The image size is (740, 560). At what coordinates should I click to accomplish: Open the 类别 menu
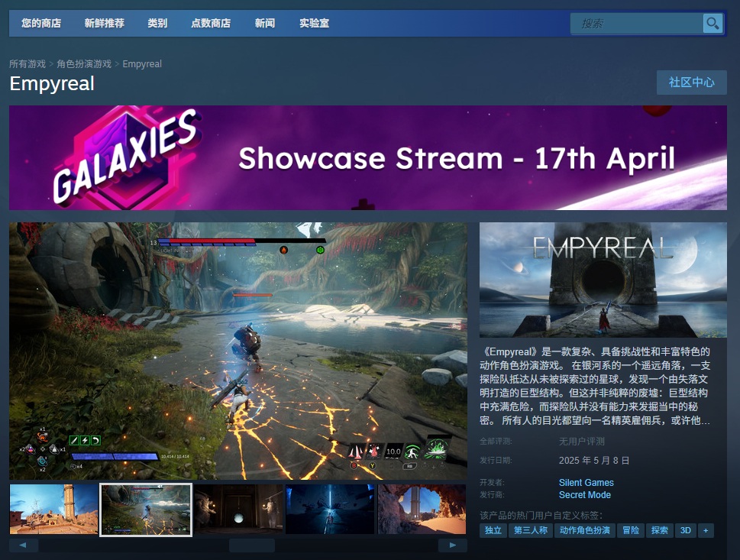(157, 23)
